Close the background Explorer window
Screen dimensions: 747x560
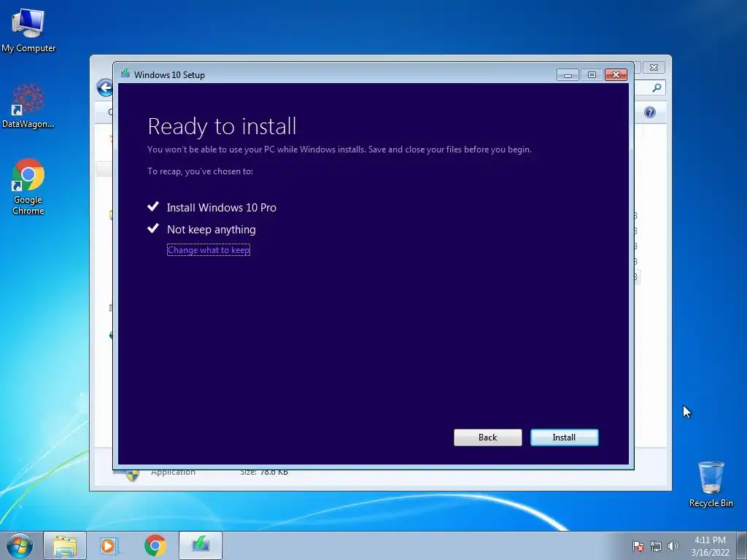click(x=654, y=68)
